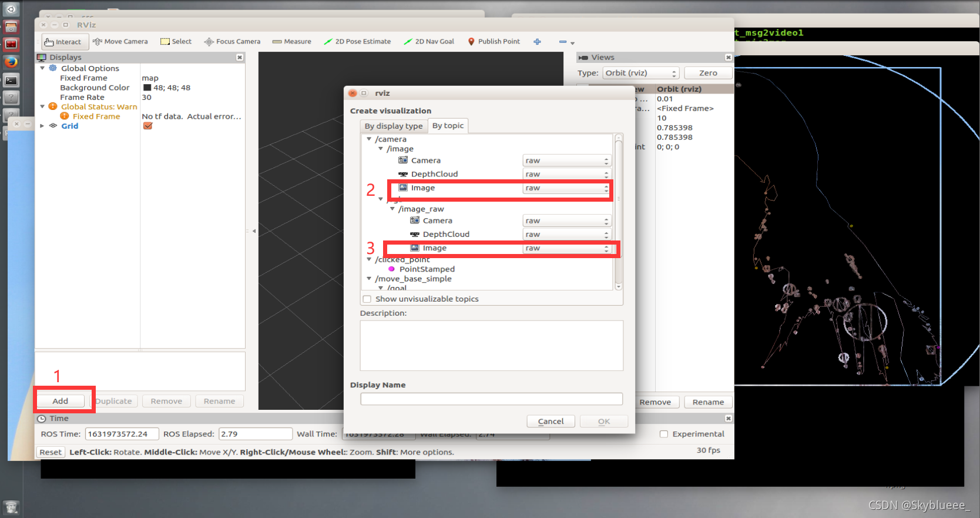Viewport: 980px width, 518px height.
Task: Open the Background Color swatch 48; 48; 48
Action: [x=147, y=88]
